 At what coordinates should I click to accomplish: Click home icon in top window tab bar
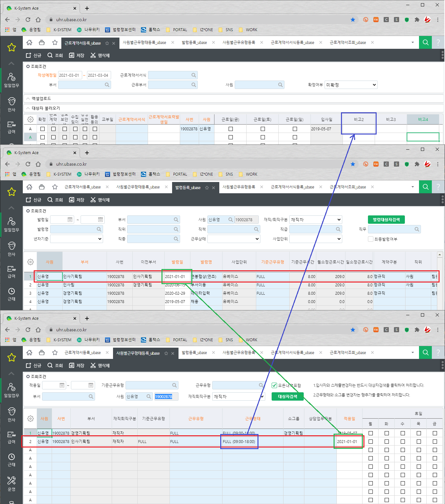click(29, 42)
